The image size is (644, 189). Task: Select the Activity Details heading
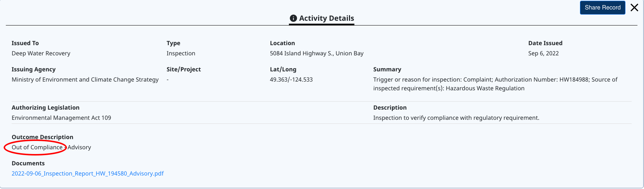tap(326, 18)
